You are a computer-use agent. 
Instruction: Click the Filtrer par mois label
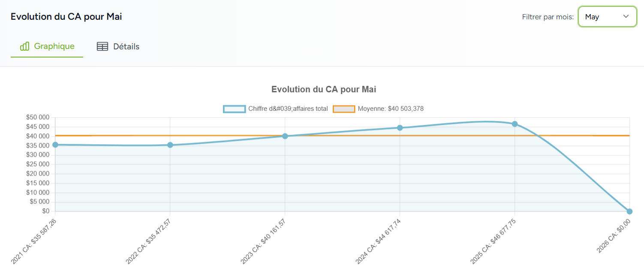click(548, 17)
